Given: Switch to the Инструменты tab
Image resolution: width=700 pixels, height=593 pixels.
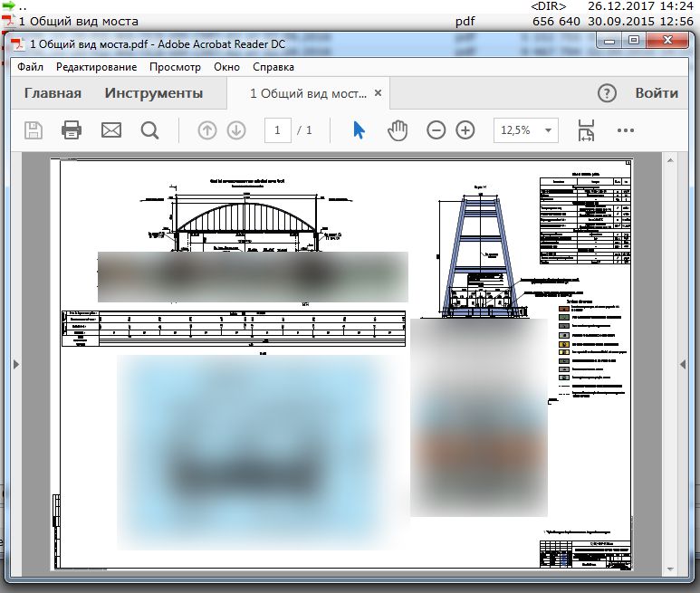Looking at the screenshot, I should click(x=154, y=93).
